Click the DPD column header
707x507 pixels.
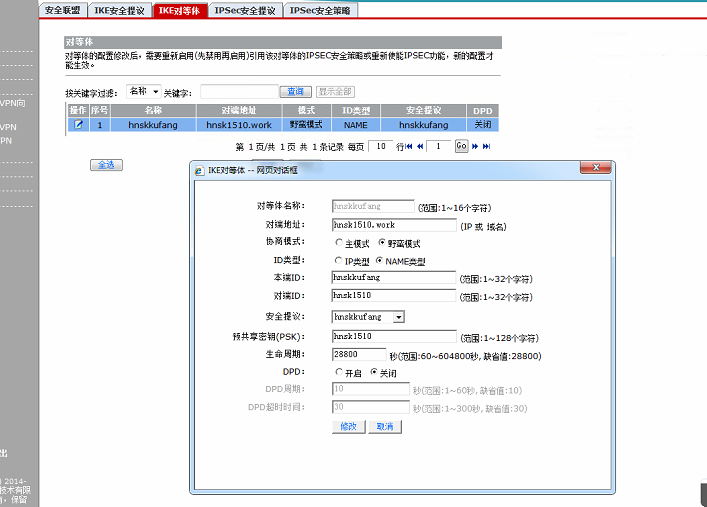[482, 111]
